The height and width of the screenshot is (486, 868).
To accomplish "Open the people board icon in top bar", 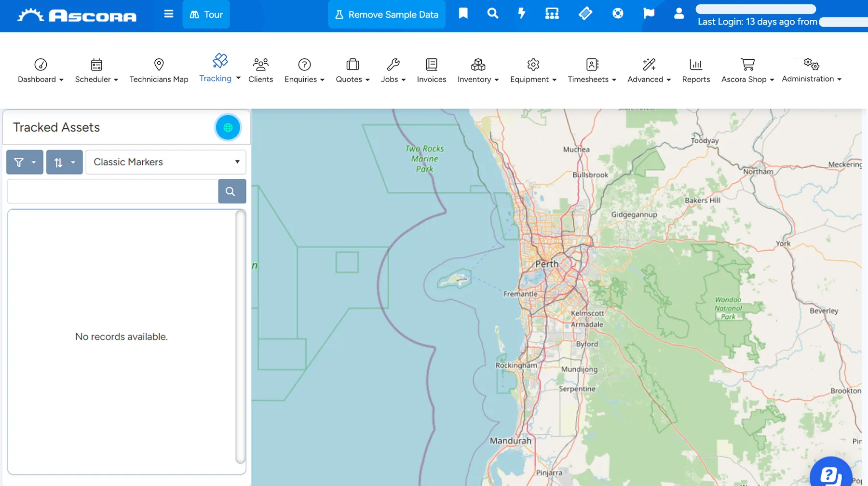I will (552, 13).
